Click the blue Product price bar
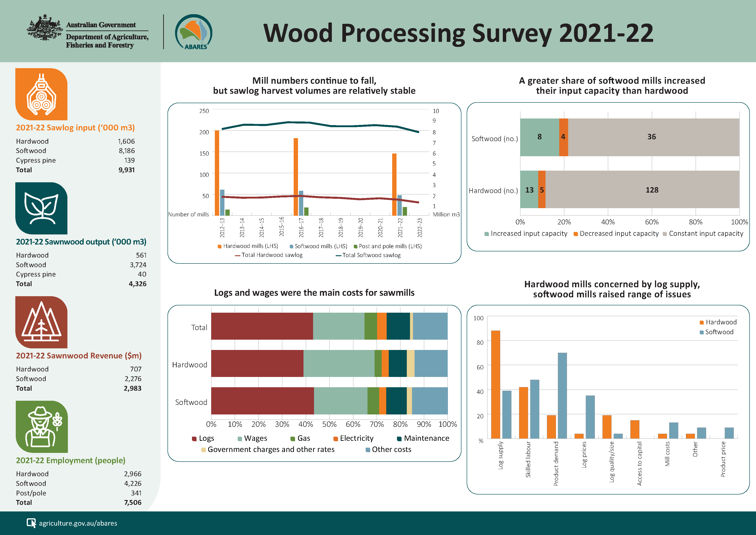This screenshot has width=756, height=535. pos(729,433)
